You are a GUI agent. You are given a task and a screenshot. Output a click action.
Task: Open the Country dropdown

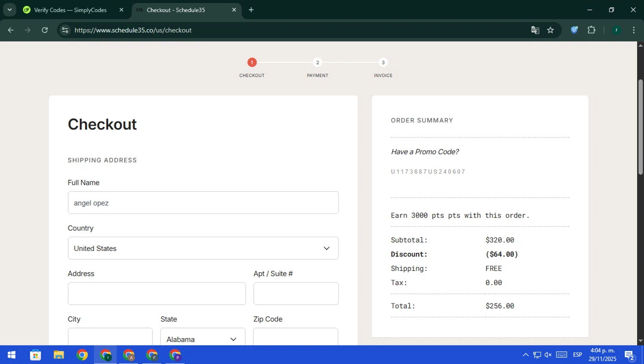[203, 248]
